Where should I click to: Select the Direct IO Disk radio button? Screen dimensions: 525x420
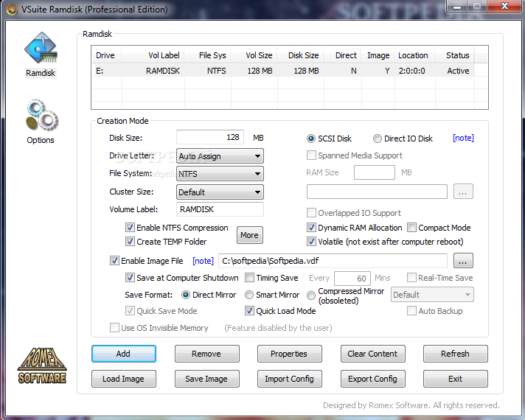[378, 139]
